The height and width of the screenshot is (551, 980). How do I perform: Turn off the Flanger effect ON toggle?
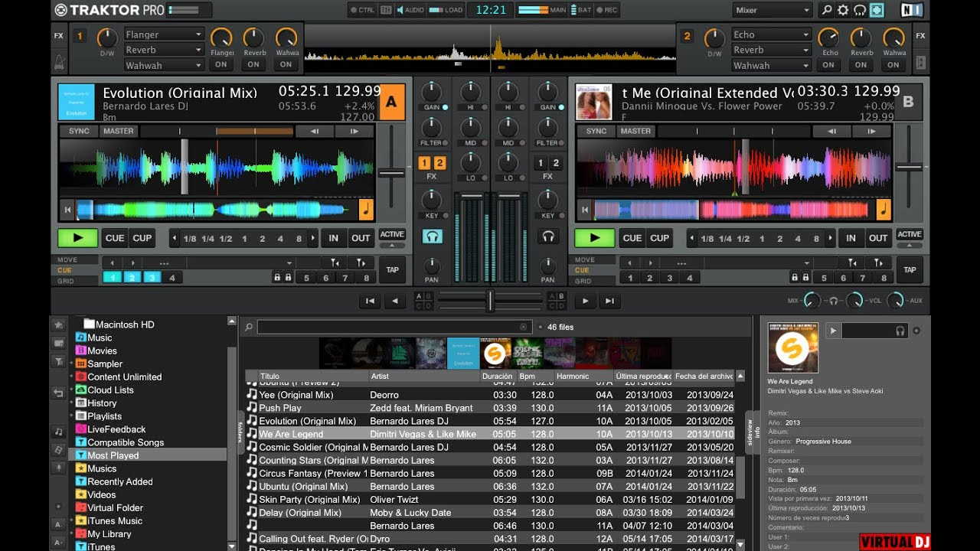click(x=222, y=64)
